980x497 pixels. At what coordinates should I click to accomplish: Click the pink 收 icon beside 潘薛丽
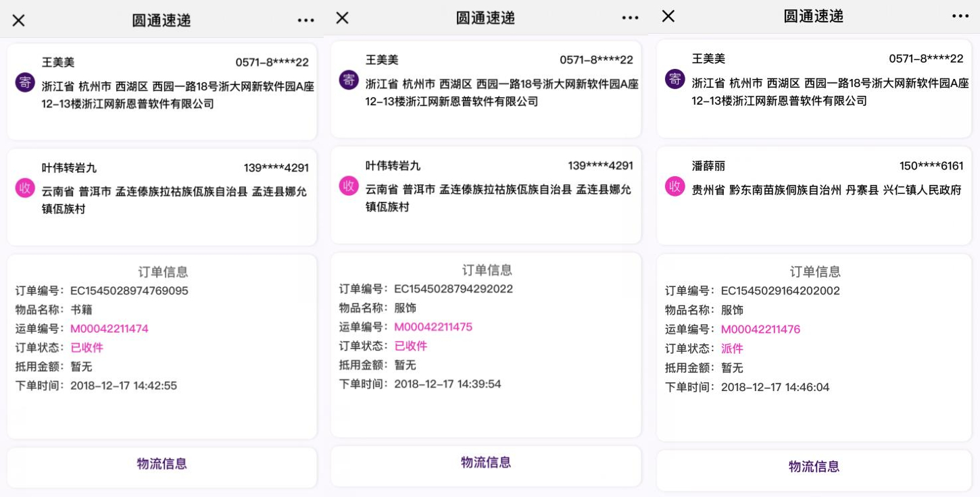pyautogui.click(x=675, y=186)
